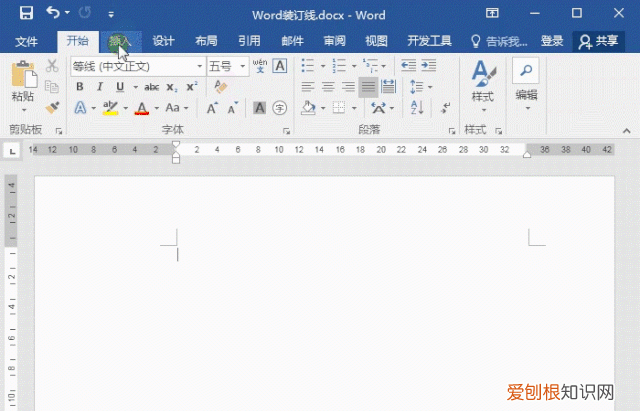640x411 pixels.
Task: Align text left
Action: pyautogui.click(x=308, y=87)
